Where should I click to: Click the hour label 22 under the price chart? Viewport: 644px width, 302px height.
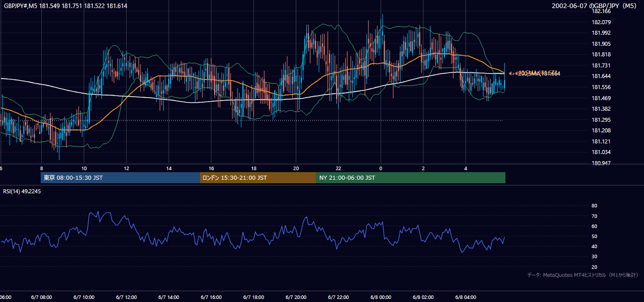click(x=339, y=169)
